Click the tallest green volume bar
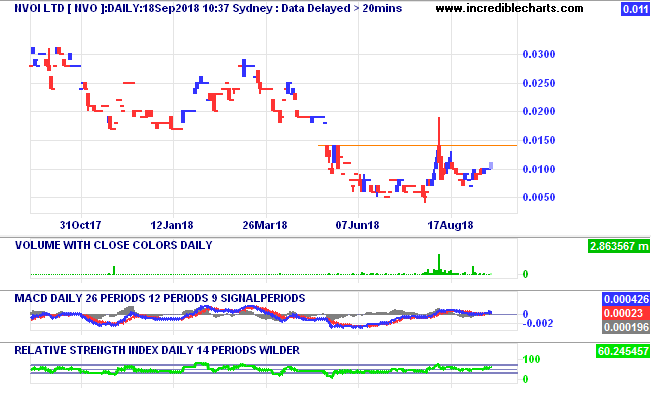 coord(439,264)
